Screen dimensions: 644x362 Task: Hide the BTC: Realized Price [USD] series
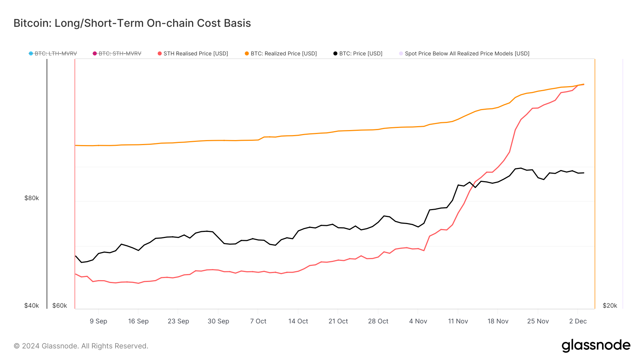click(284, 54)
